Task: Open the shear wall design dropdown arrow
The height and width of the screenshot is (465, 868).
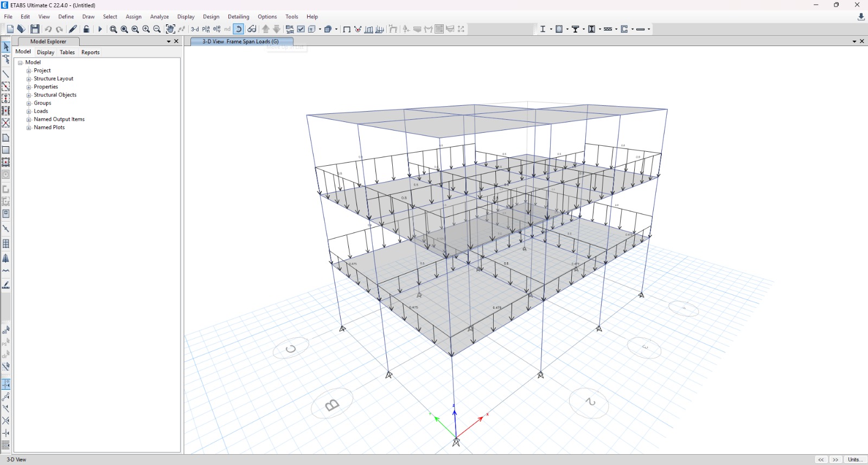Action: (633, 29)
